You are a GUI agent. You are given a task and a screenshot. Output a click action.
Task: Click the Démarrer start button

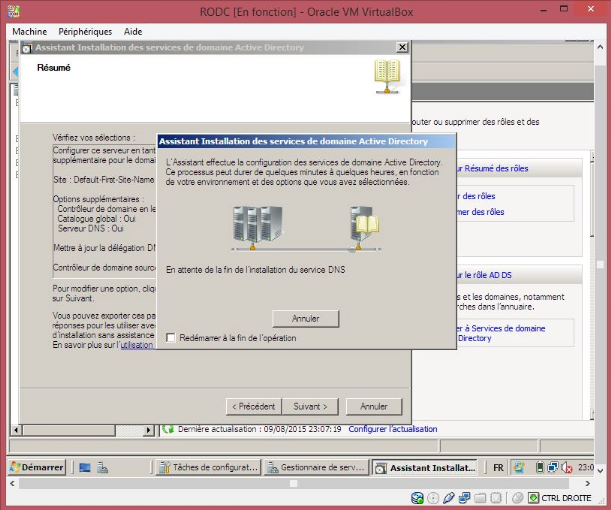click(x=37, y=467)
